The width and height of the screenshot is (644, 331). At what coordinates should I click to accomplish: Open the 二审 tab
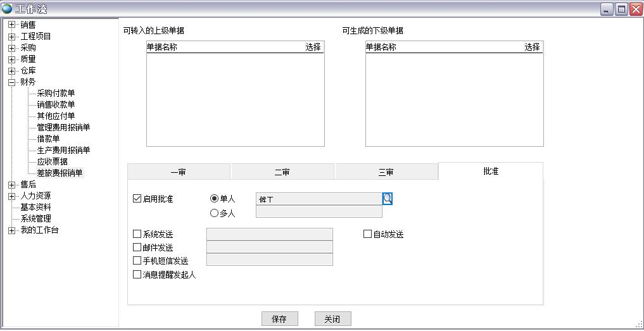pyautogui.click(x=282, y=172)
